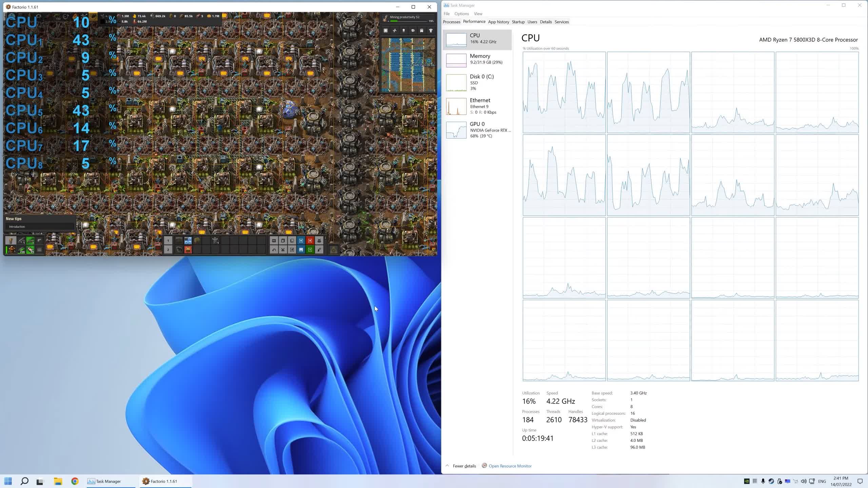
Task: Select the Ethernet resource in sidebar
Action: pos(477,106)
